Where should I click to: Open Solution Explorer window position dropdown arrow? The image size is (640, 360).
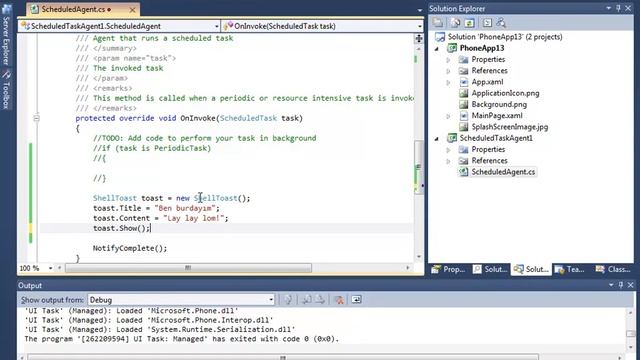point(608,8)
